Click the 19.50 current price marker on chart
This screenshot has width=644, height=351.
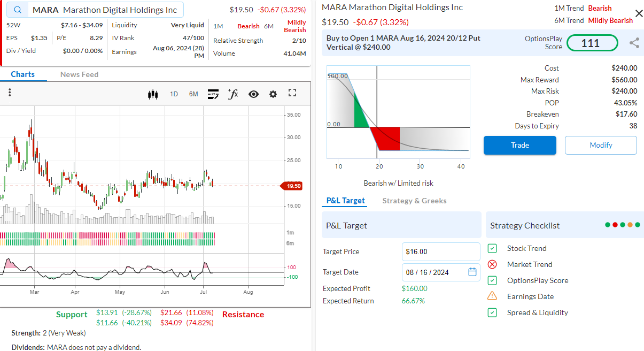click(293, 186)
